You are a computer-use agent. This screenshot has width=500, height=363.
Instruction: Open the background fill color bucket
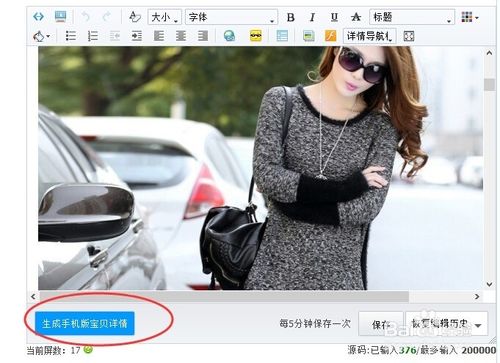(41, 36)
